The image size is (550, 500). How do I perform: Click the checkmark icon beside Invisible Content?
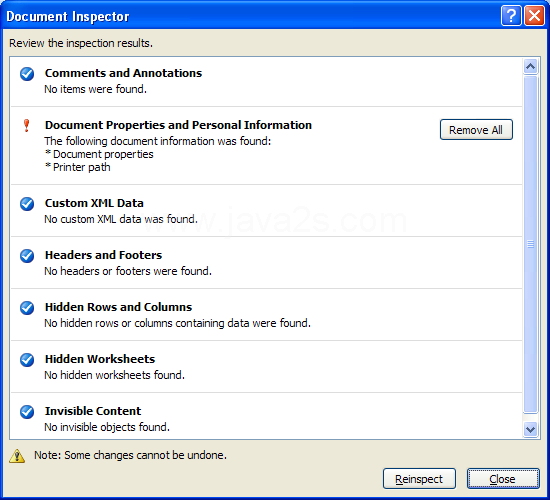[27, 412]
